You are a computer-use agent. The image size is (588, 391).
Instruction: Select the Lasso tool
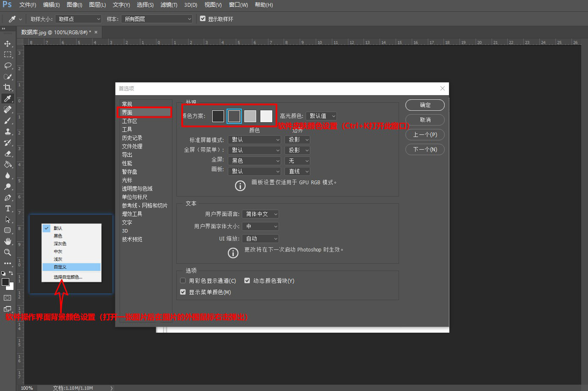pos(8,66)
